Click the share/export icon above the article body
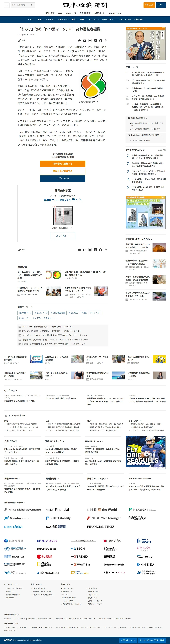The width and height of the screenshot is (170, 644). [106, 40]
